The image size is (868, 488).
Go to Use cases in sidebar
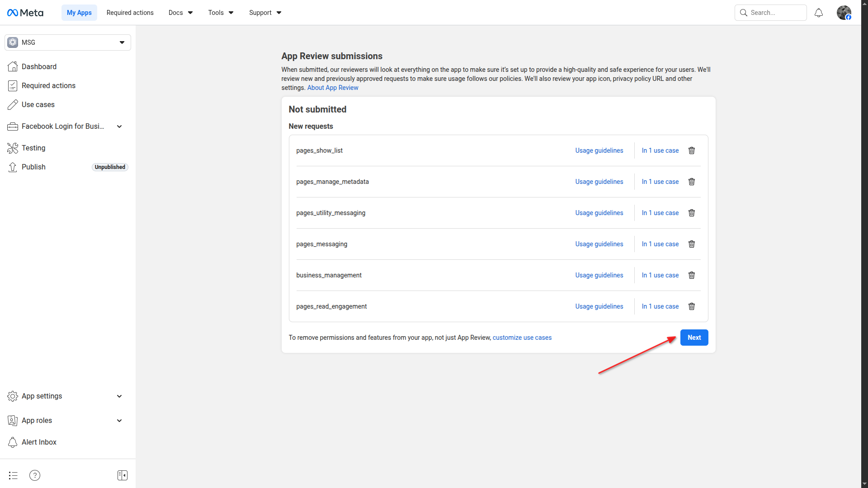click(38, 105)
